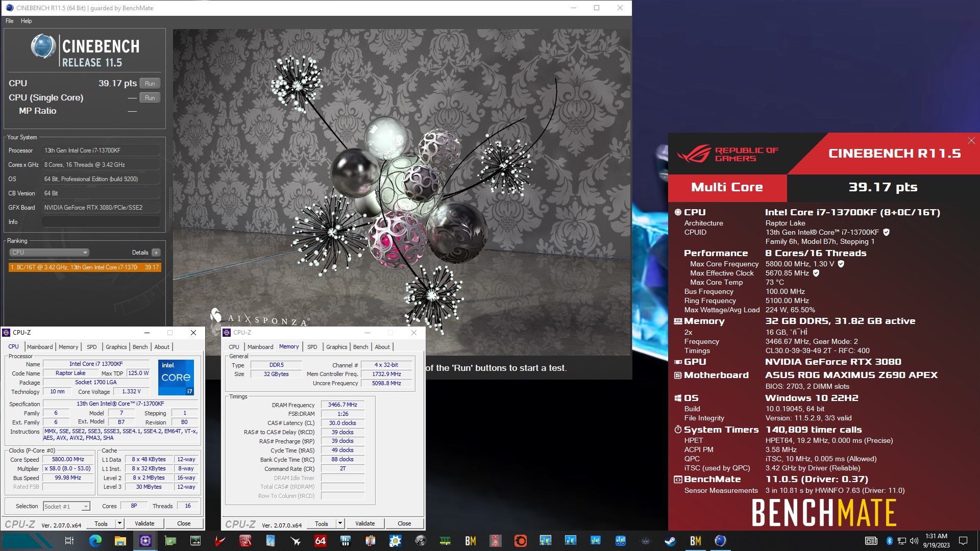Open ranking Details arrow button

coord(156,253)
